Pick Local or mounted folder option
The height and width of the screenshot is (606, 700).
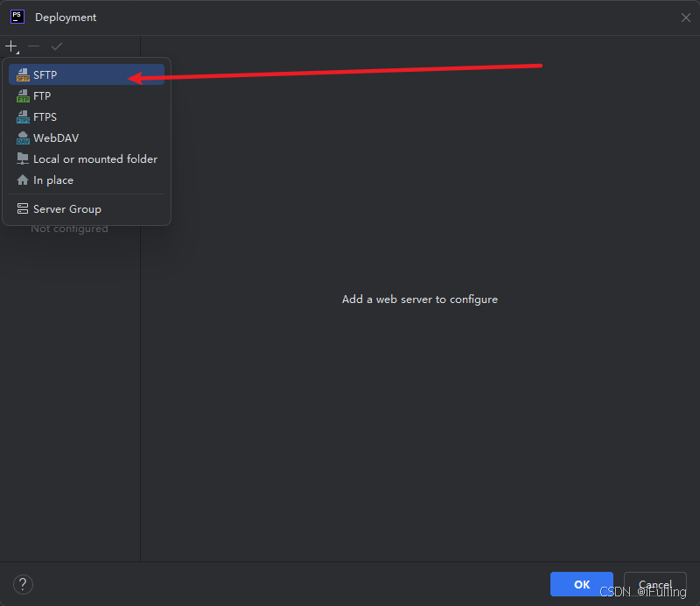coord(87,159)
